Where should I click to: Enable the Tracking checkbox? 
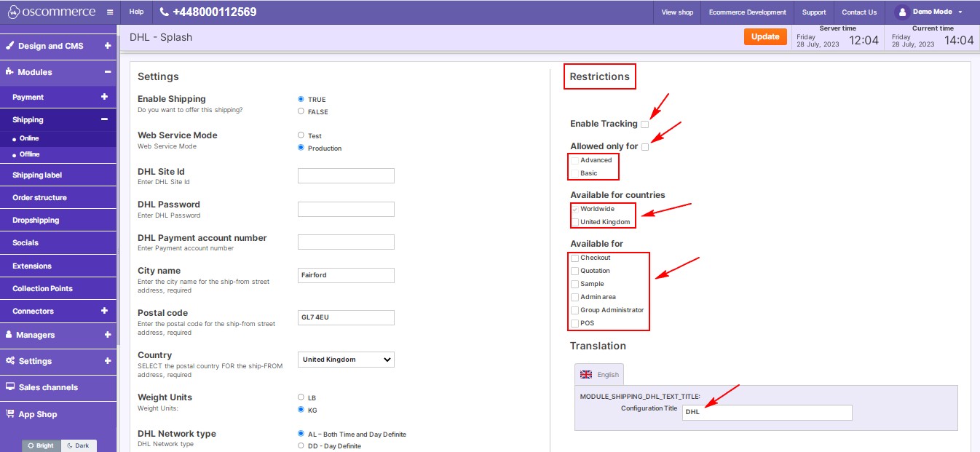[645, 124]
